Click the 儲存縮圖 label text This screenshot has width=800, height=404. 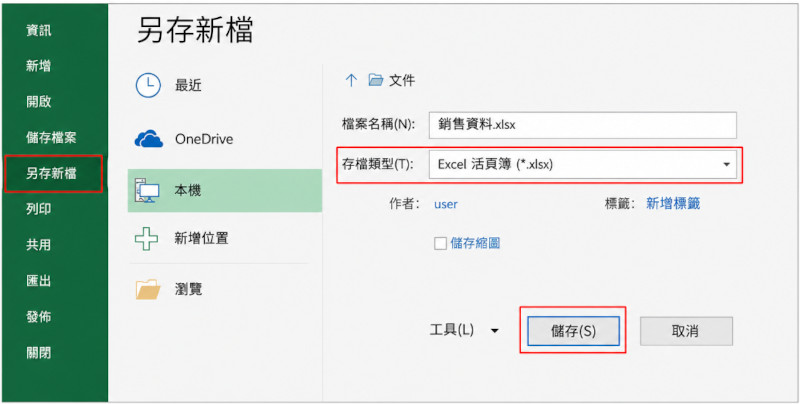[475, 243]
